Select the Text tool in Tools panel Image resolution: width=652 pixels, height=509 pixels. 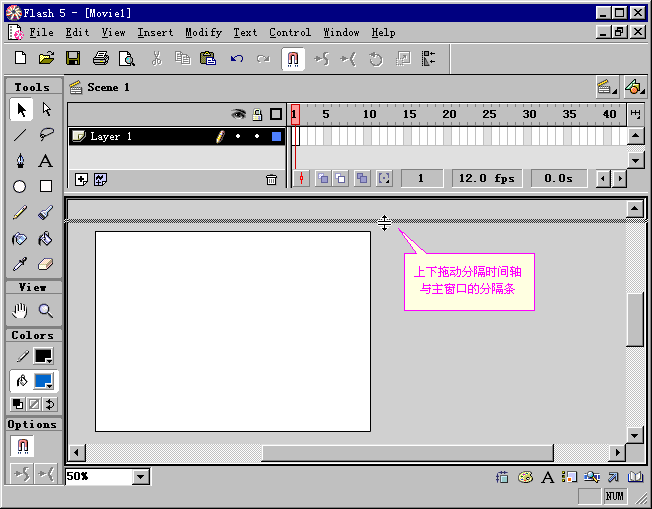tap(46, 161)
